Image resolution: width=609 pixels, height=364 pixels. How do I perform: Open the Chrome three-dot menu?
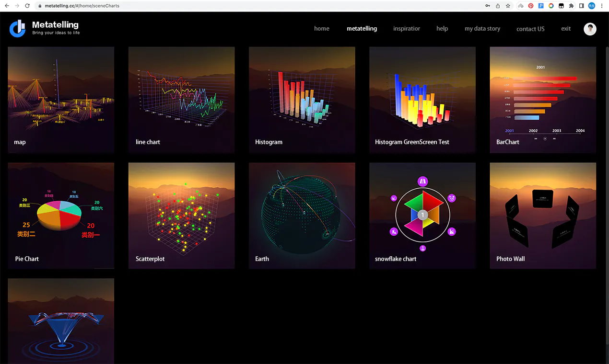(602, 6)
